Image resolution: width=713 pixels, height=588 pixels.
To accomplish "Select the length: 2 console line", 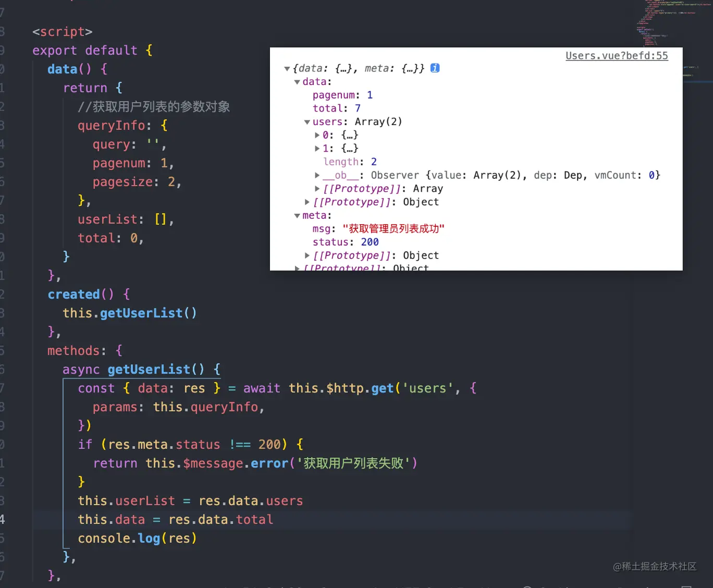I will [350, 162].
